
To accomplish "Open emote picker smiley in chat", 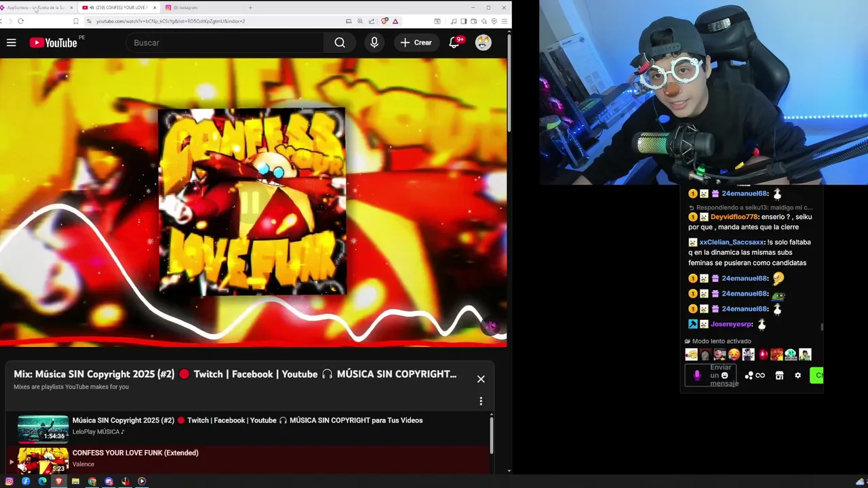I will coord(724,375).
